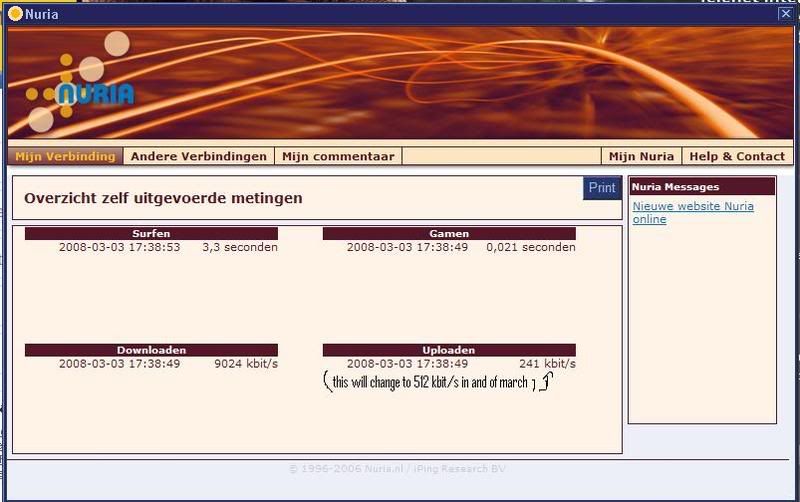800x502 pixels.
Task: Open the Mijn Nuria tab
Action: [641, 156]
